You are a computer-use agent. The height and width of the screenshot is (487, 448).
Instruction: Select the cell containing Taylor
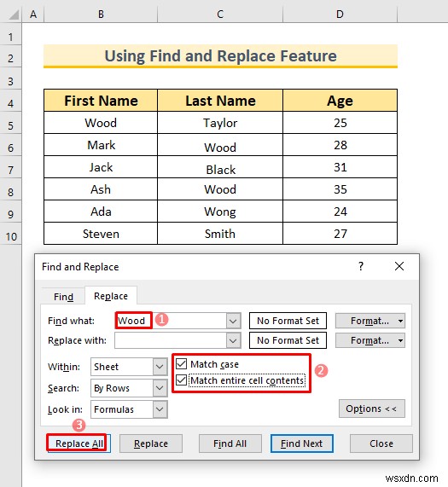[220, 123]
